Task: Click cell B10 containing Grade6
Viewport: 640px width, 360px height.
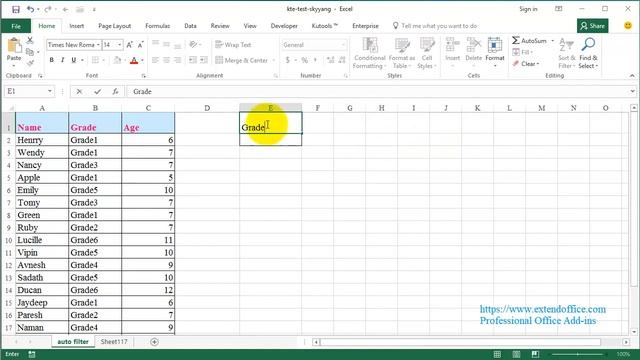Action: pyautogui.click(x=95, y=240)
